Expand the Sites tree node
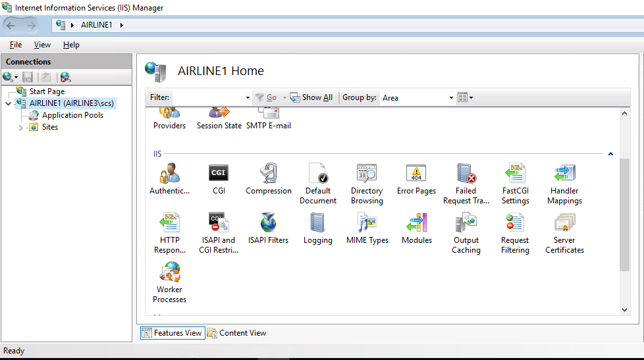Image resolution: width=644 pixels, height=360 pixels. [x=20, y=128]
